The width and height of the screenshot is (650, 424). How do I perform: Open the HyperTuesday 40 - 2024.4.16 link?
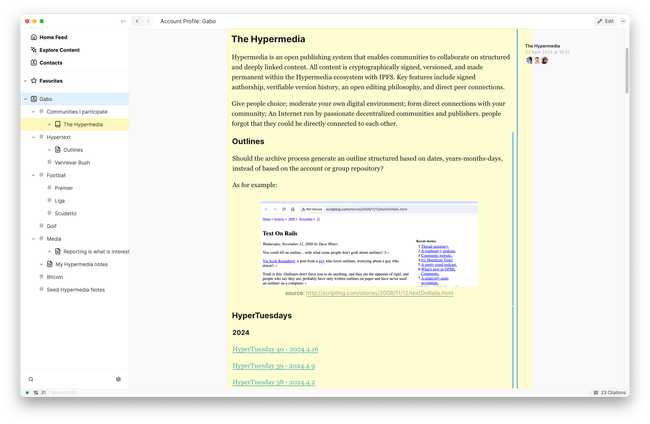(275, 349)
